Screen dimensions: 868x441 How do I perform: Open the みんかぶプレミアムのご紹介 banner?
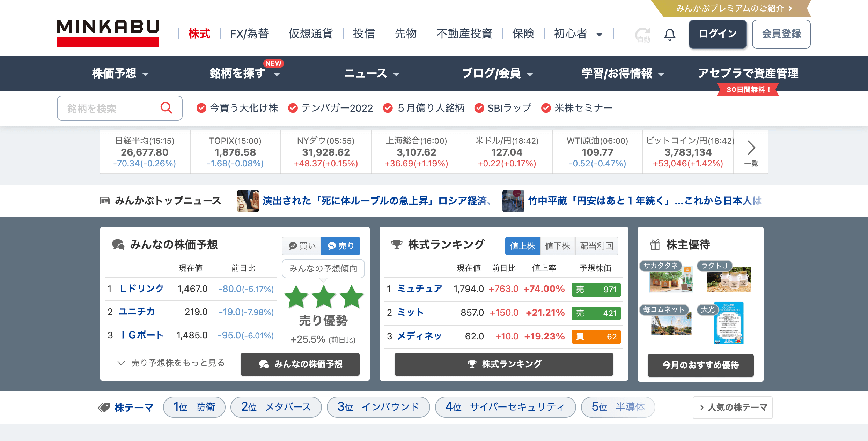730,8
